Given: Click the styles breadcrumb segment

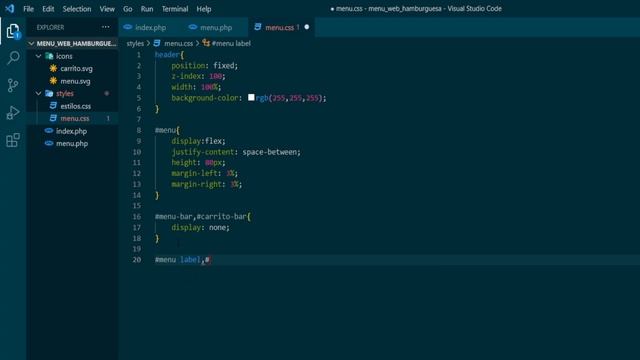Looking at the screenshot, I should coord(135,43).
